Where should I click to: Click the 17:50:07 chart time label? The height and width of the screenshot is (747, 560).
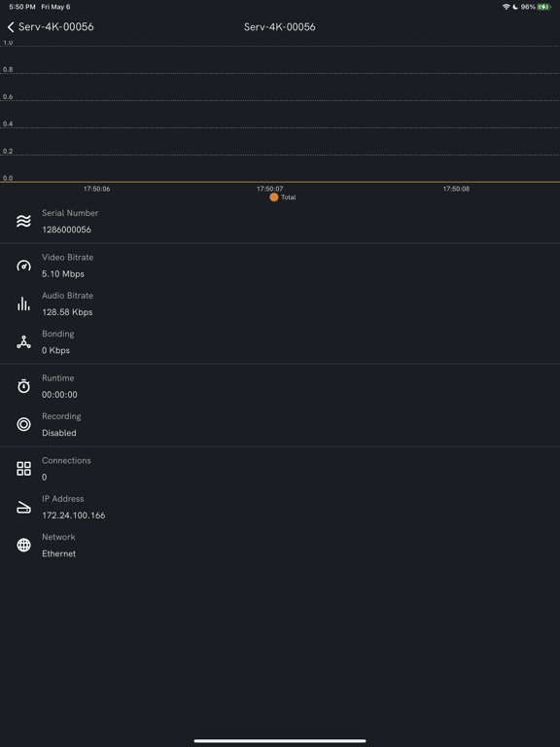(x=269, y=189)
